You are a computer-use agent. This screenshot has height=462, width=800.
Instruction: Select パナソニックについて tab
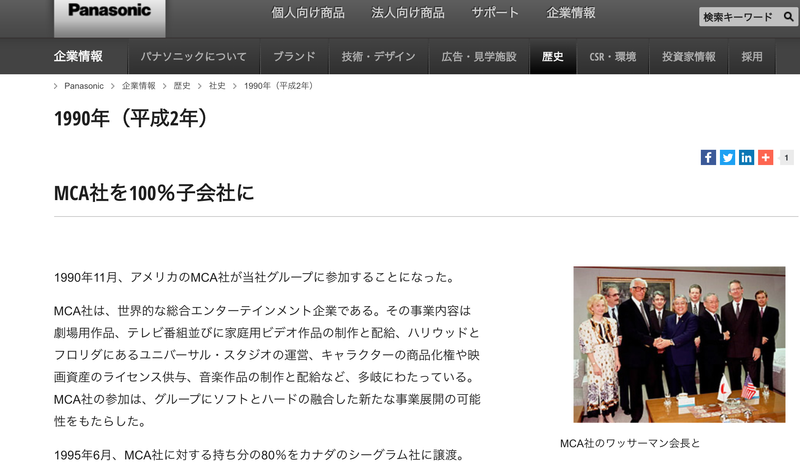[x=193, y=57]
